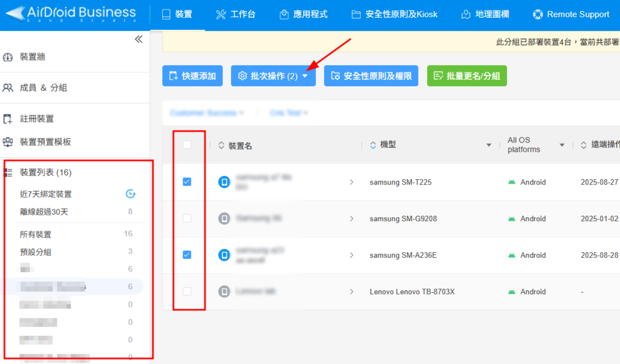Expand SM-A236E device row chevron
This screenshot has width=620, height=364.
(x=352, y=255)
